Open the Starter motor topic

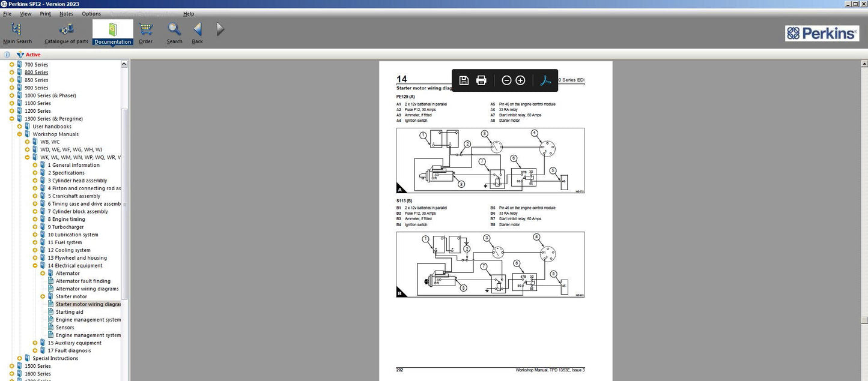(x=71, y=296)
